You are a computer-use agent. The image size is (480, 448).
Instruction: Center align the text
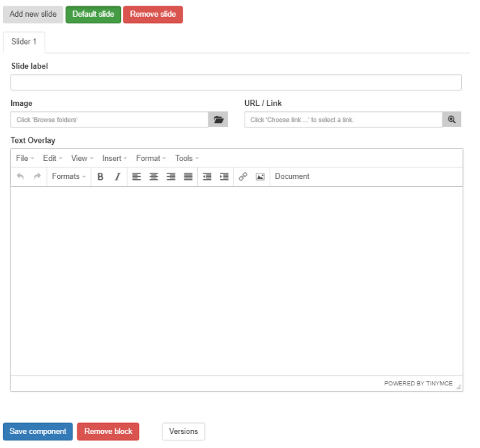(x=154, y=177)
